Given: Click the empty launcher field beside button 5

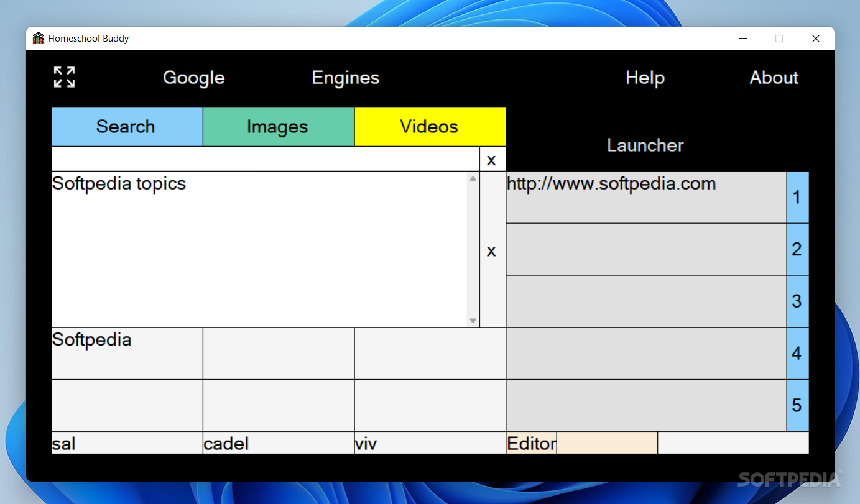Looking at the screenshot, I should coord(646,406).
